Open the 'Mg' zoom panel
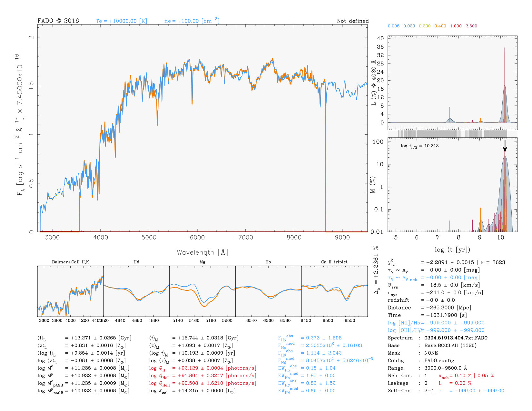 pos(202,291)
